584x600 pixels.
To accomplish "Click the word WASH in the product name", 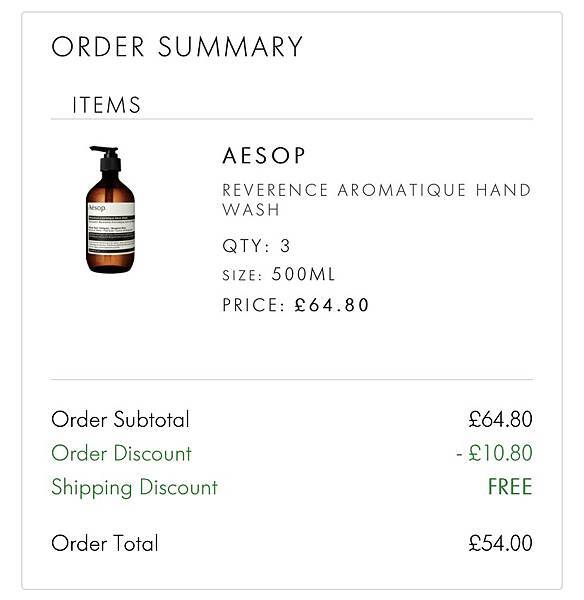I will (251, 210).
